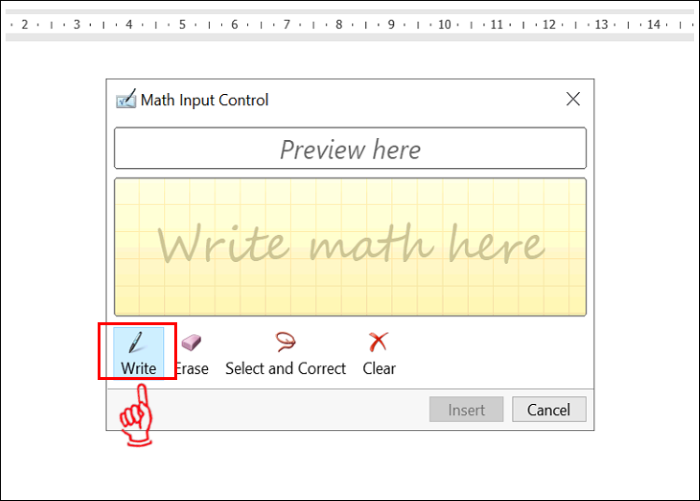Screen dimensions: 700x501
Task: Click the 'Preview here' box
Action: point(350,149)
